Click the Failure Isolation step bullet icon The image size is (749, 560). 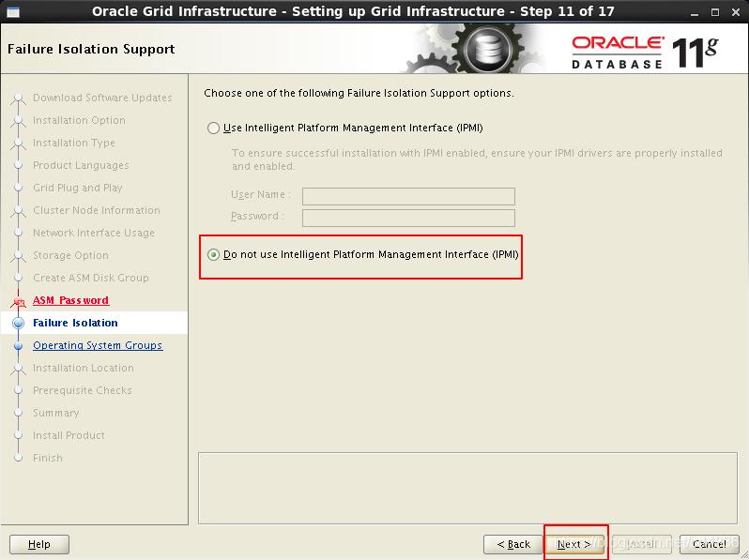point(18,324)
